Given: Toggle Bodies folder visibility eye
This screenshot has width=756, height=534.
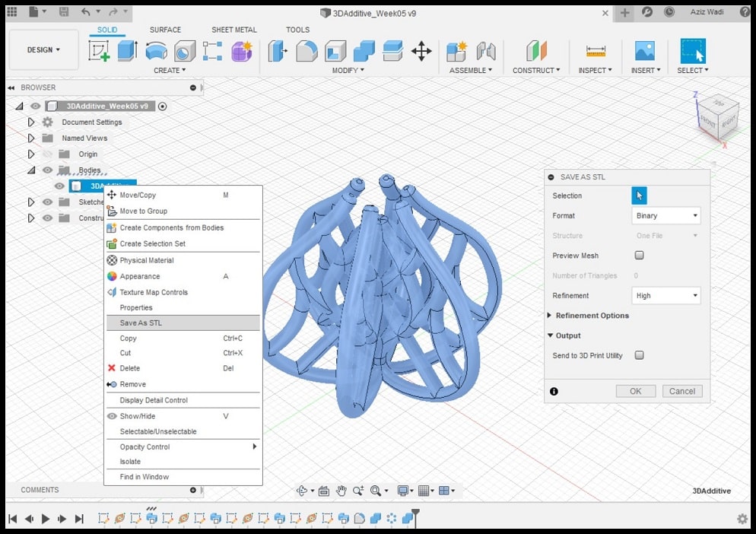Looking at the screenshot, I should 47,170.
